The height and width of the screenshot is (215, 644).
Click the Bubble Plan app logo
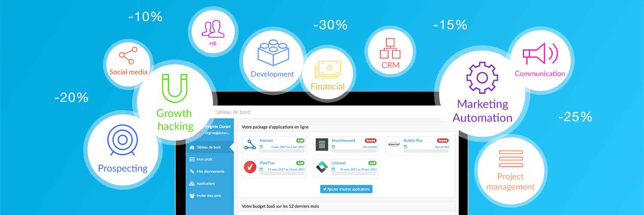click(394, 144)
